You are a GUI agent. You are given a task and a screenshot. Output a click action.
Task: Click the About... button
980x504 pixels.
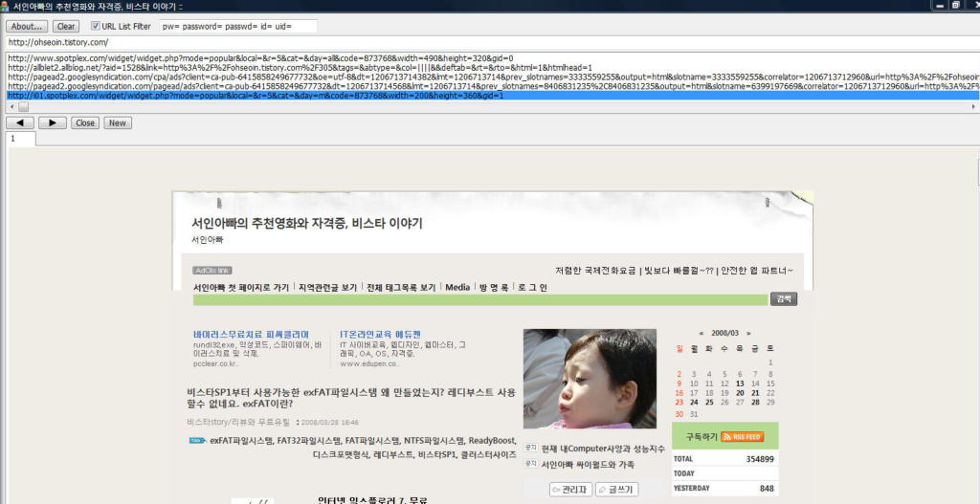(x=27, y=26)
